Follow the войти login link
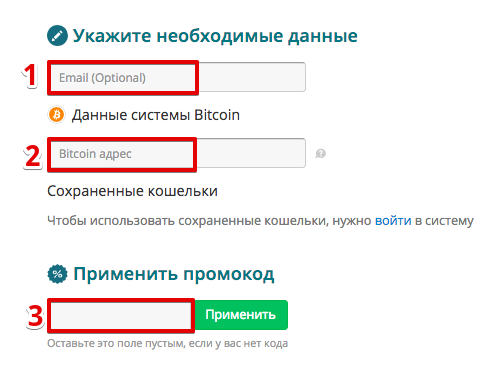The height and width of the screenshot is (377, 485). click(x=393, y=221)
